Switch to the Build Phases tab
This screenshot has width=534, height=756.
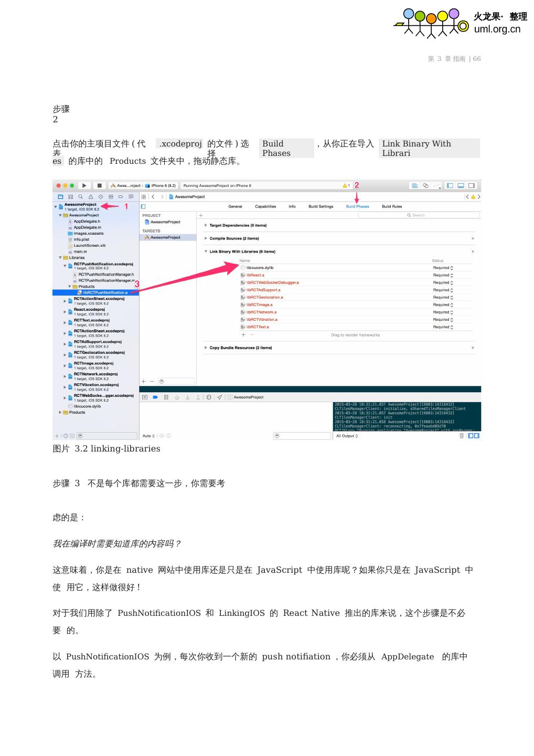click(x=357, y=206)
